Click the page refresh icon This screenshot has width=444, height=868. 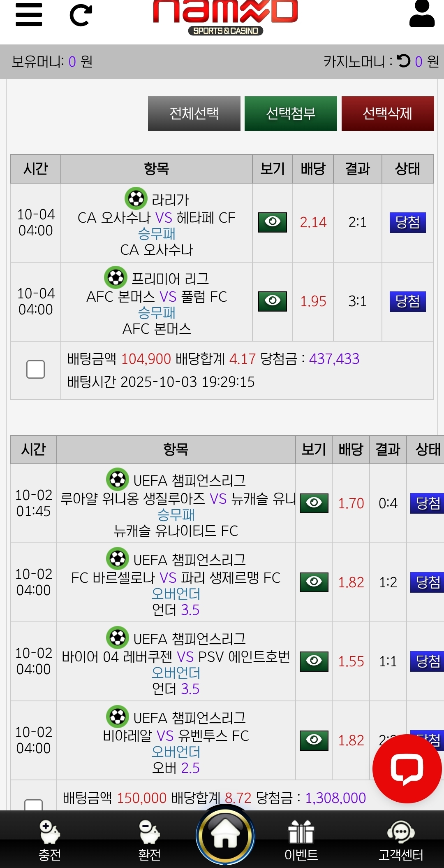(81, 16)
